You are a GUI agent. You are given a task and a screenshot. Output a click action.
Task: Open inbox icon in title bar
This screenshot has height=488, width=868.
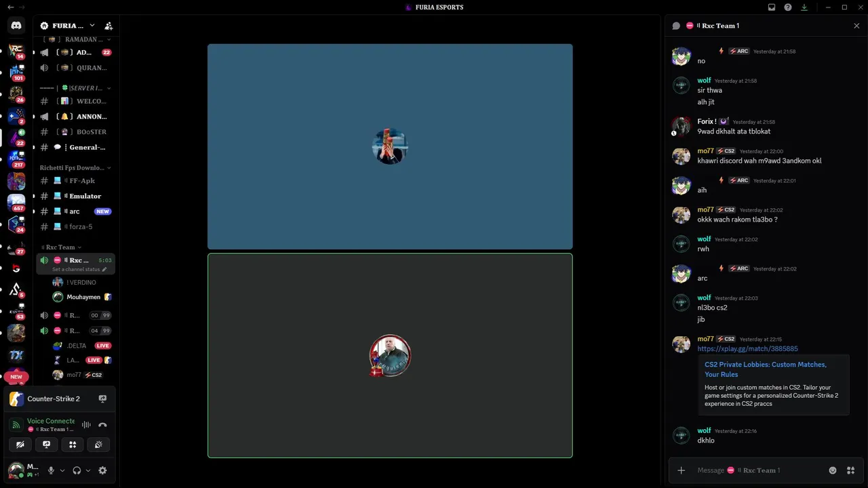pyautogui.click(x=772, y=7)
